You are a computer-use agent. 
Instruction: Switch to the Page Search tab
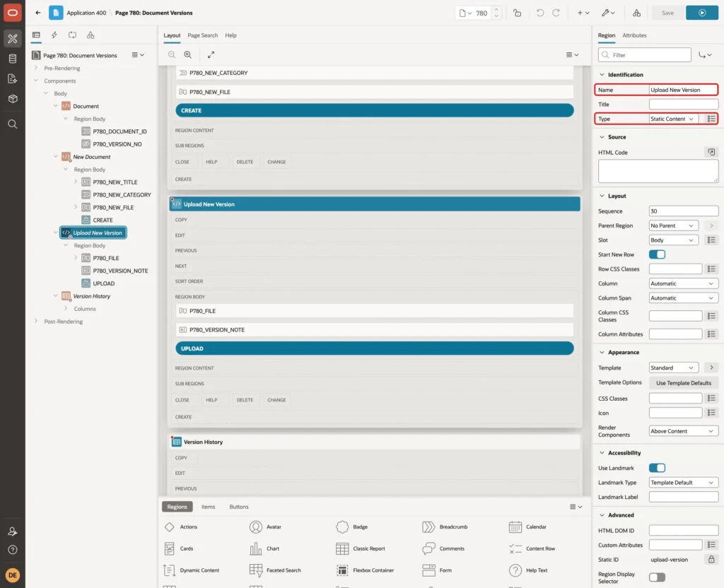(203, 35)
